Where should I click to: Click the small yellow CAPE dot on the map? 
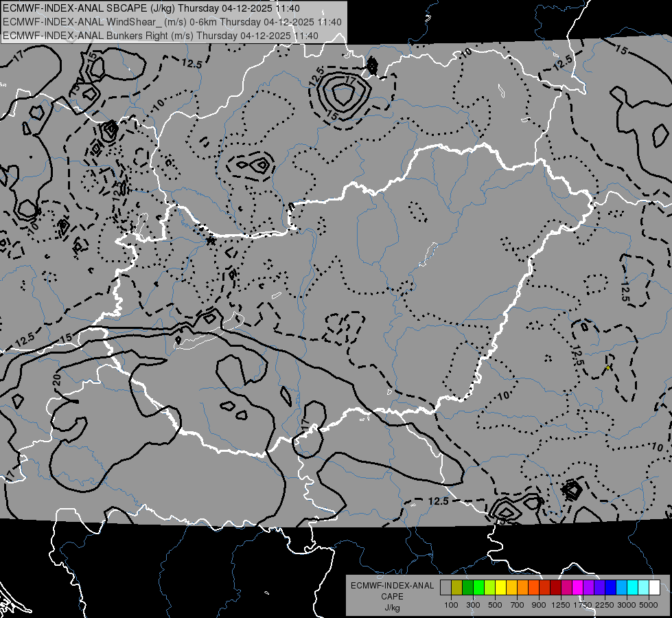pos(607,367)
